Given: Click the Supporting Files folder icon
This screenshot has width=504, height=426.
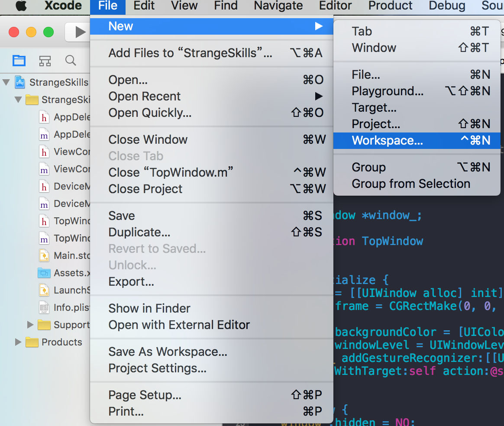Looking at the screenshot, I should pos(44,325).
